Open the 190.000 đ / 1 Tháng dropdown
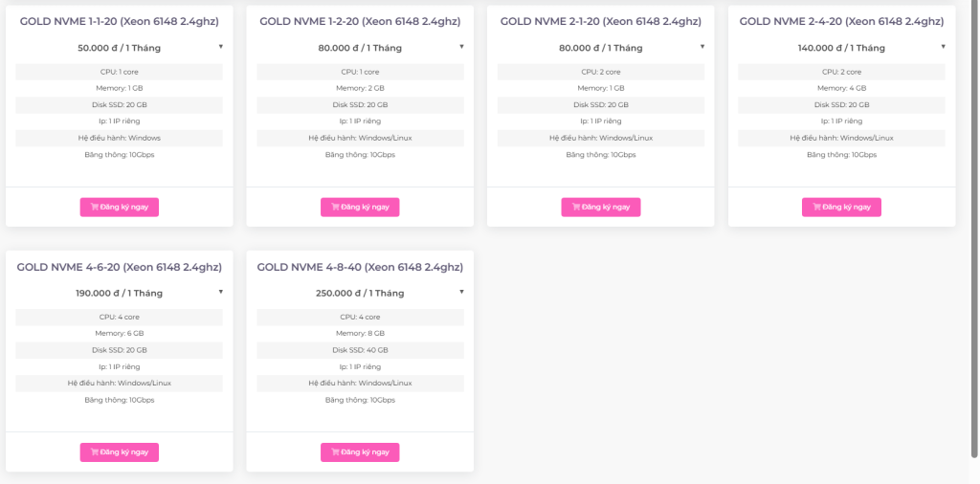The height and width of the screenshot is (484, 980). (x=120, y=294)
